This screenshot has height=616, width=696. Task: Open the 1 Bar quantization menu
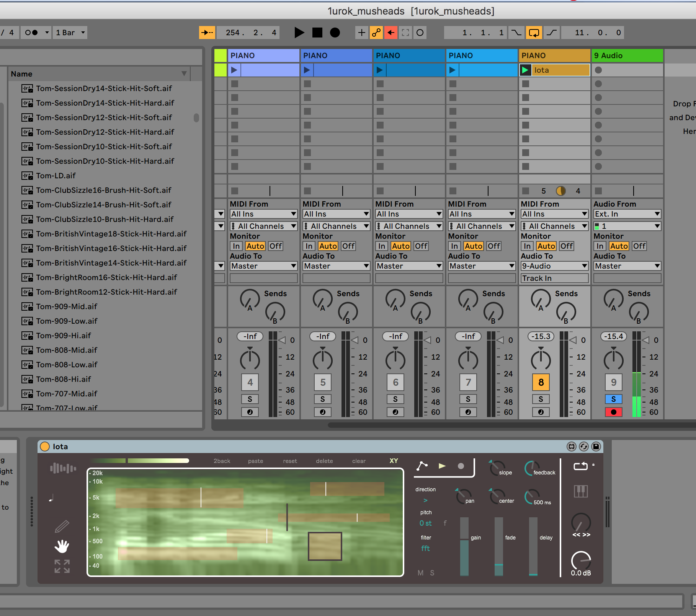[70, 33]
